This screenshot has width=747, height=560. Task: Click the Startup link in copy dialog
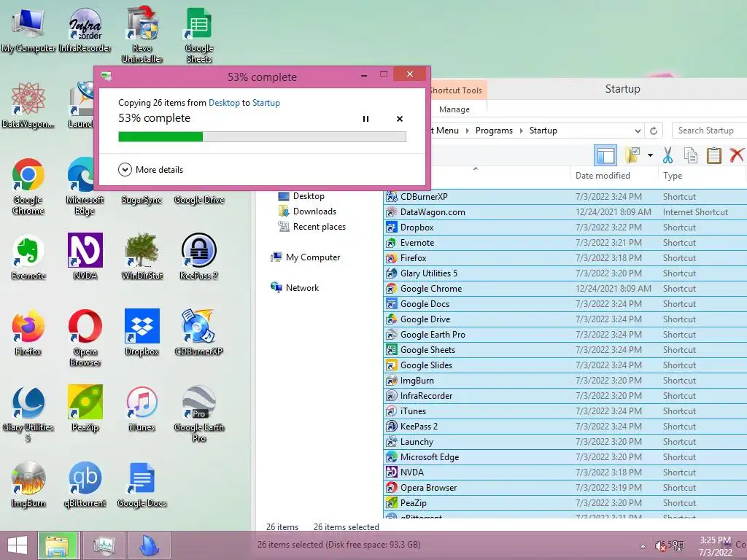coord(266,102)
